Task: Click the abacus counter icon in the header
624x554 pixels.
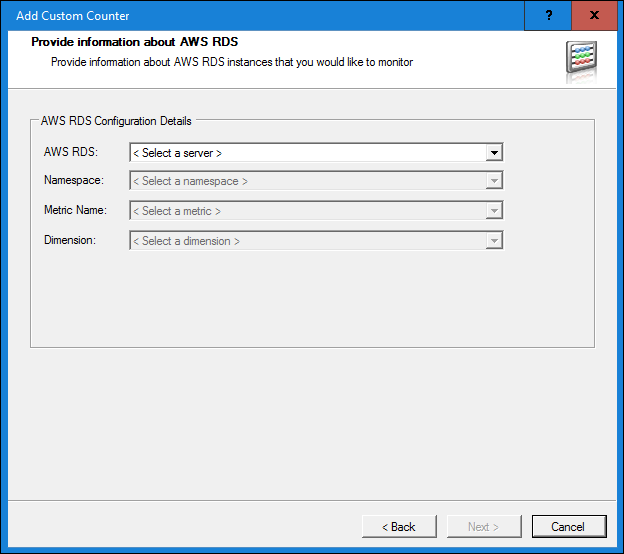Action: click(x=581, y=59)
